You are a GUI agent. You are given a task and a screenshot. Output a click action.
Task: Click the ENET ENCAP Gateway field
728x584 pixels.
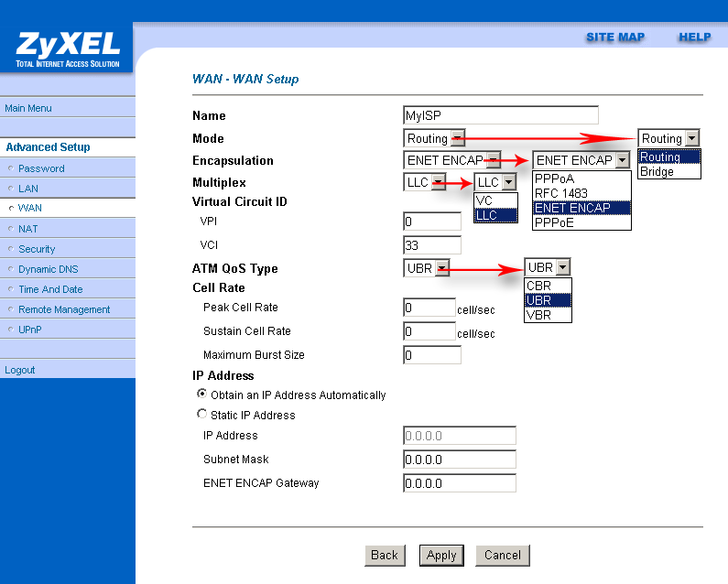[460, 483]
